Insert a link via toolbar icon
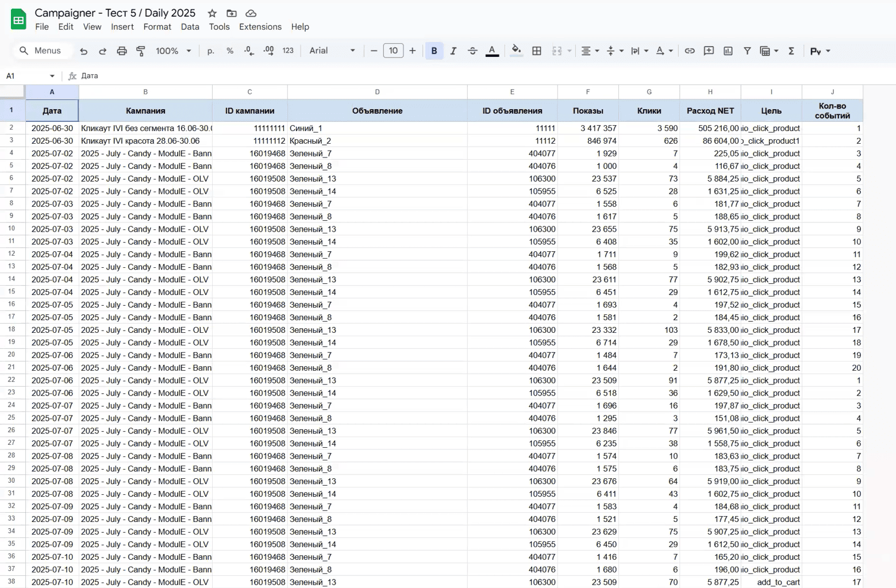This screenshot has height=588, width=896. pos(690,51)
